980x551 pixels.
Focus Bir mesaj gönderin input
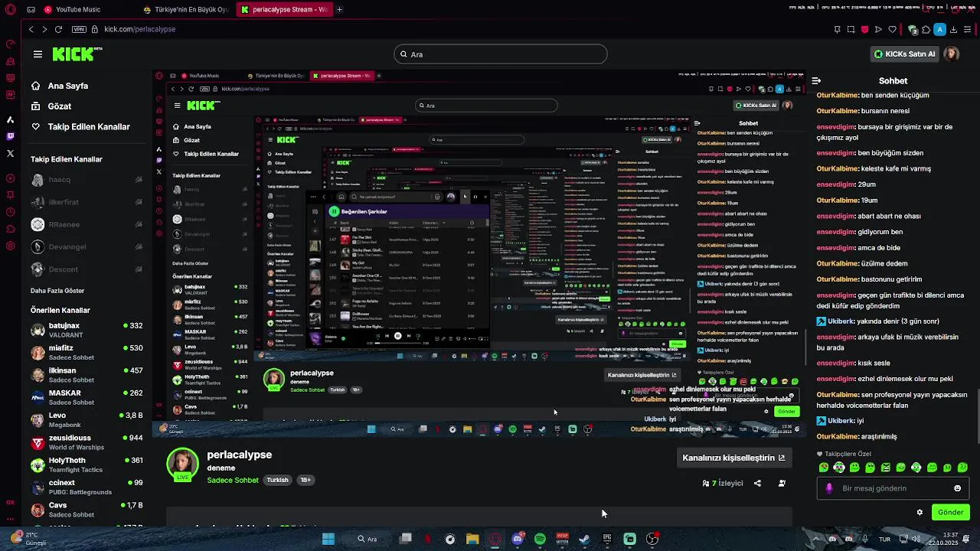tap(893, 488)
